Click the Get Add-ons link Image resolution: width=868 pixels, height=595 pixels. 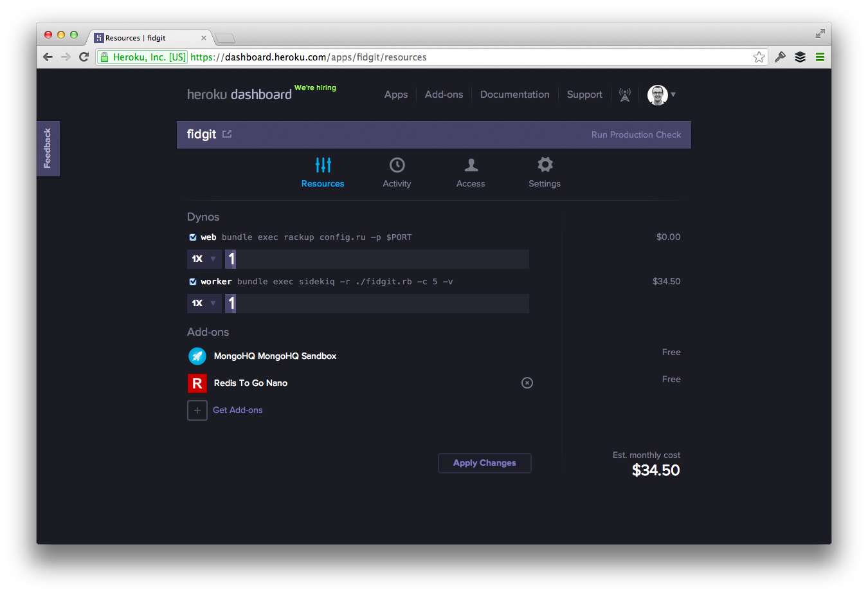238,410
